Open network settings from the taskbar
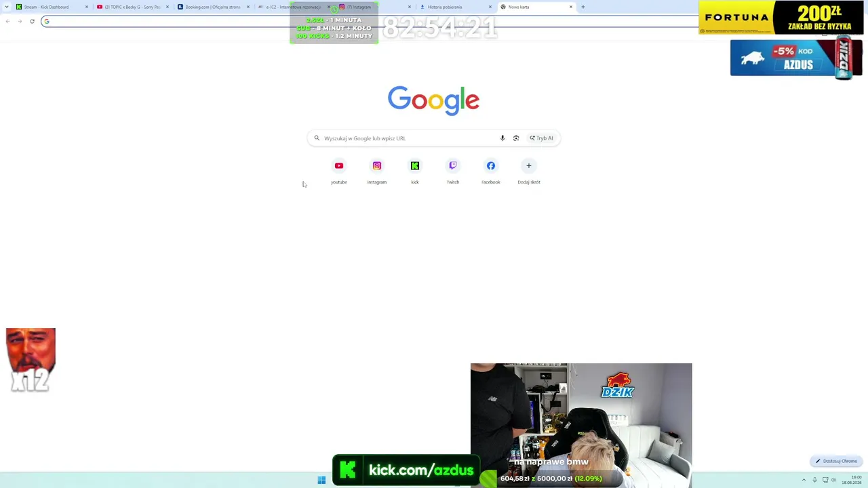868x488 pixels. pyautogui.click(x=825, y=480)
